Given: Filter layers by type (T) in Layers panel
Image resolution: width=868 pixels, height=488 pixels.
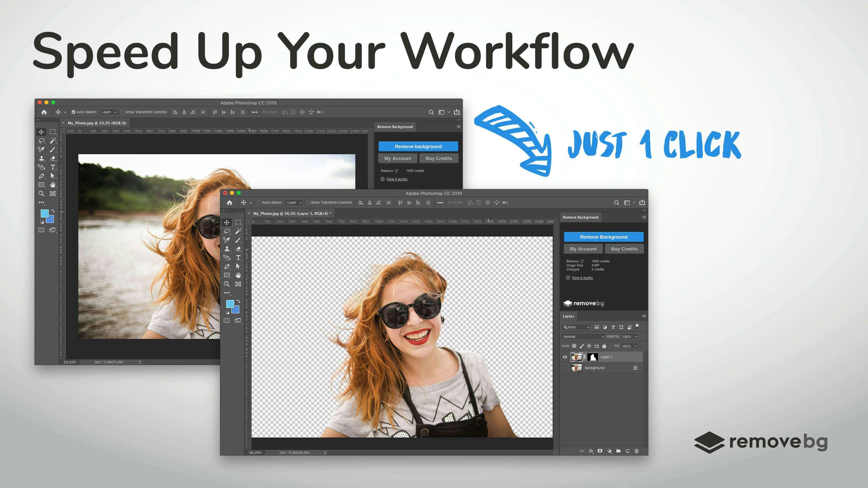Looking at the screenshot, I should pos(613,327).
